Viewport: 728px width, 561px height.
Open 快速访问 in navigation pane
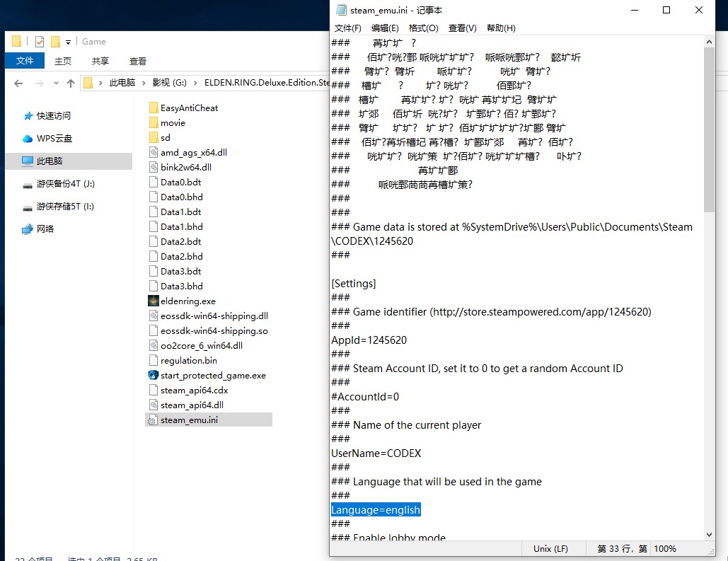coord(53,115)
